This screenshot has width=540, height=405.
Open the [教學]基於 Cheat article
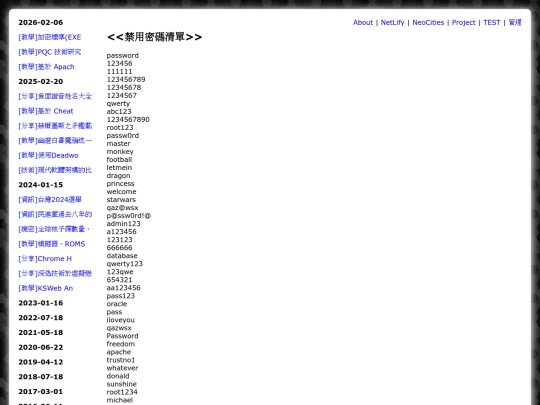coord(46,111)
